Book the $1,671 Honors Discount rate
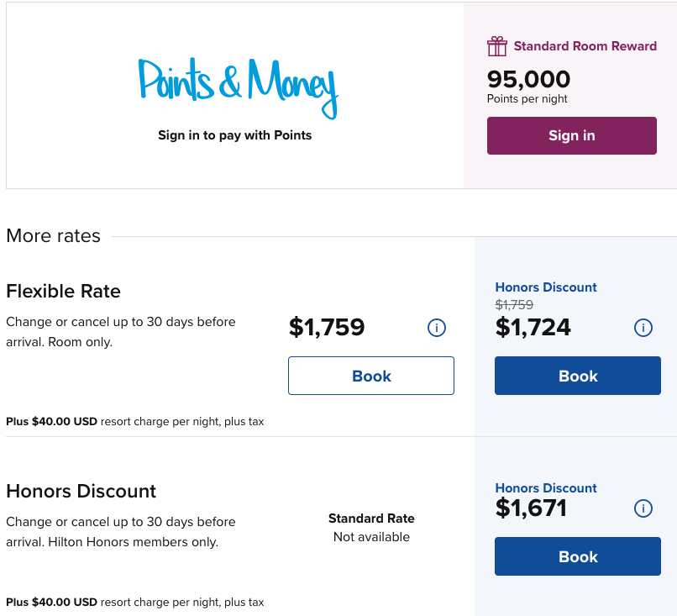 578,556
